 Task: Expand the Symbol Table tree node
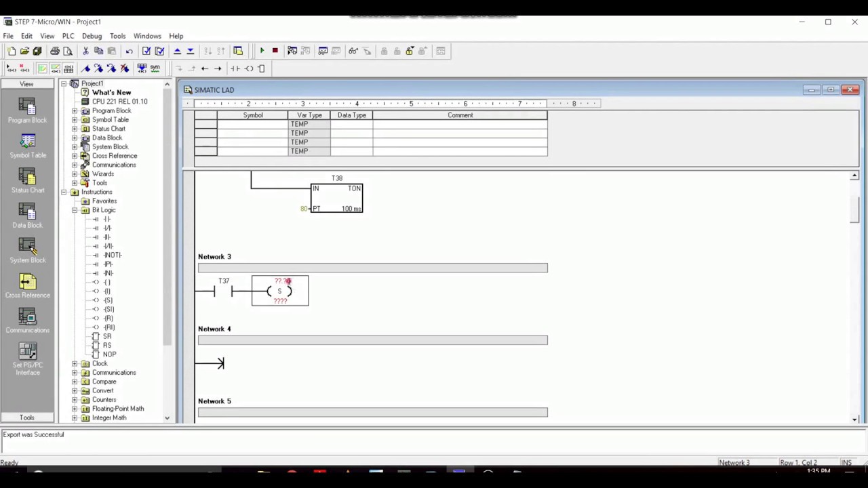click(75, 120)
